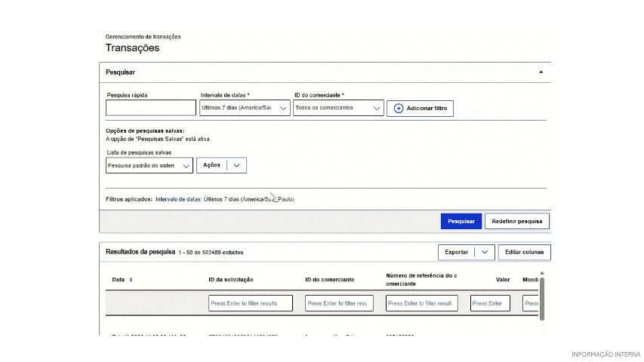Screen dimensions: 644x362
Task: Click the ID do comerciante column header
Action: tap(329, 280)
